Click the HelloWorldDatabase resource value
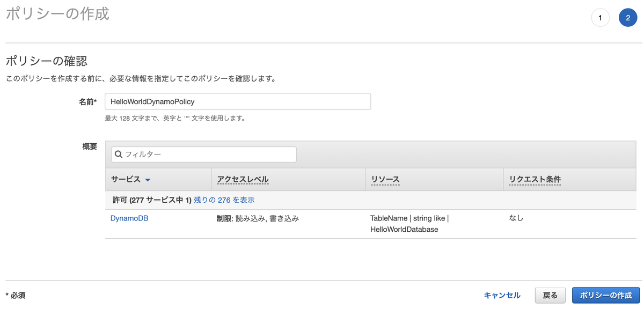Viewport: 644px width, 309px height. pos(404,229)
